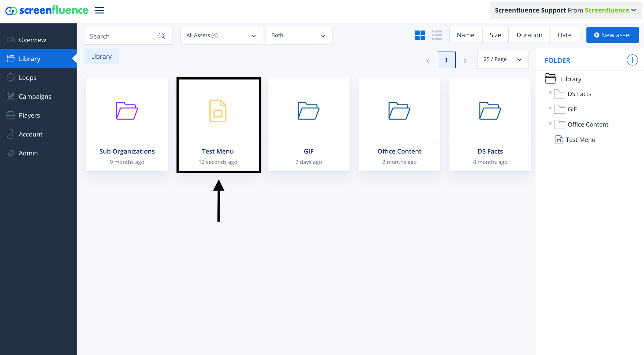This screenshot has width=644, height=355.
Task: Open the Campaigns section
Action: coord(39,96)
